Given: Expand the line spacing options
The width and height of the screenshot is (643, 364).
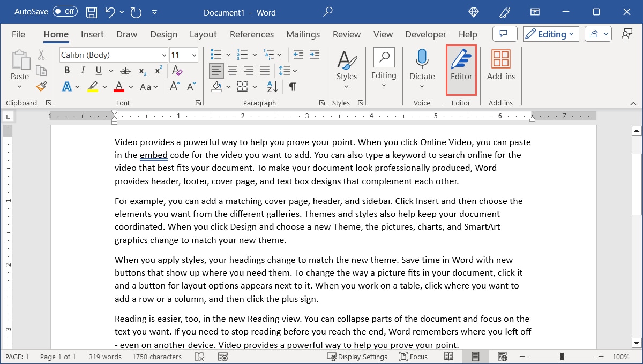Looking at the screenshot, I should [x=287, y=70].
